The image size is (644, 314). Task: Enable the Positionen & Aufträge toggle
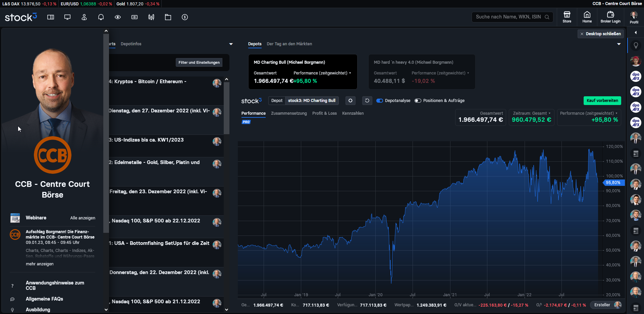(418, 101)
